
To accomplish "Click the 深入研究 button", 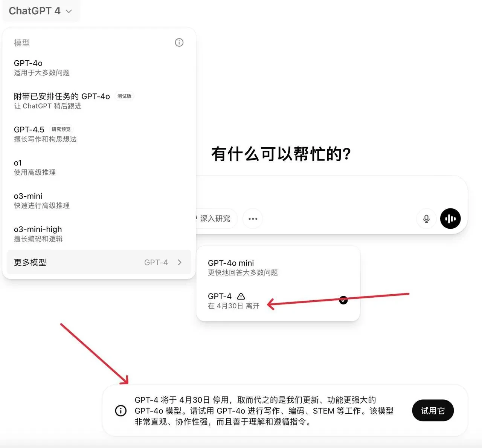I will pyautogui.click(x=215, y=219).
